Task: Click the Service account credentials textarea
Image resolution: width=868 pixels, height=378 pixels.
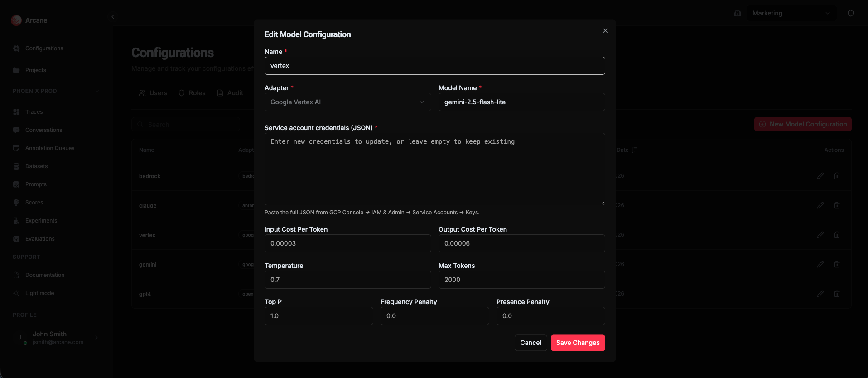Action: coord(434,169)
